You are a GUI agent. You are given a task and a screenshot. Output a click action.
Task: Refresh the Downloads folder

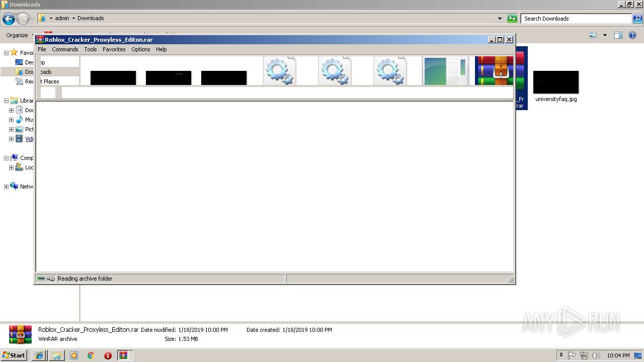(x=512, y=19)
